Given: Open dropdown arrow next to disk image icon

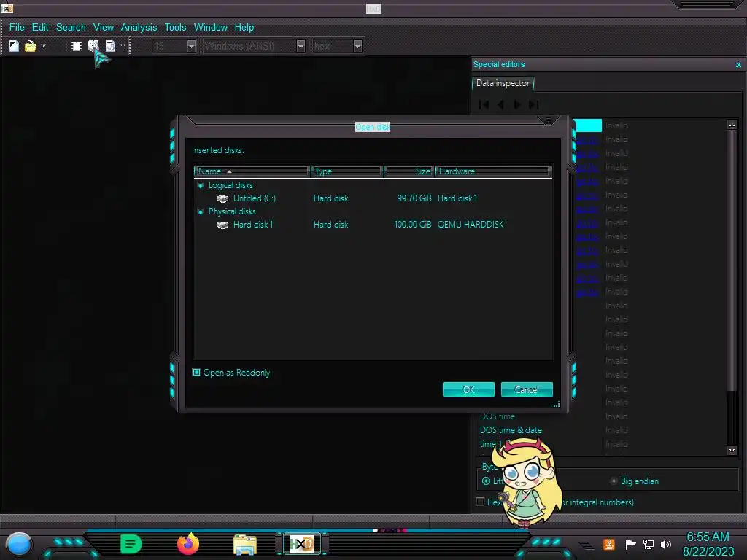Looking at the screenshot, I should [x=123, y=46].
